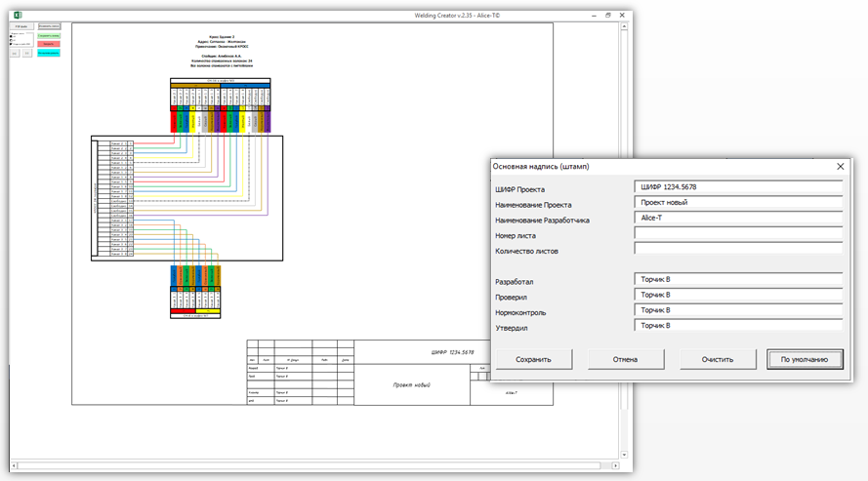Click the Отмена button
This screenshot has width=868, height=481.
coord(626,359)
